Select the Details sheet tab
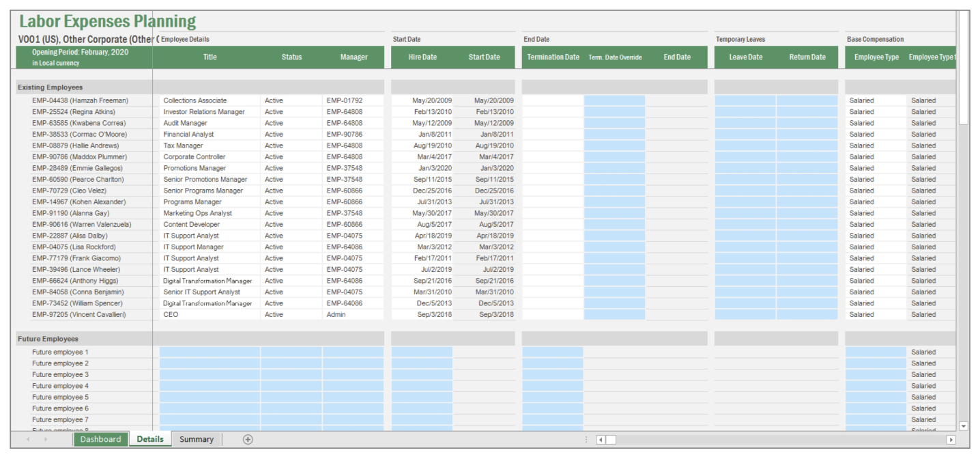 (150, 439)
